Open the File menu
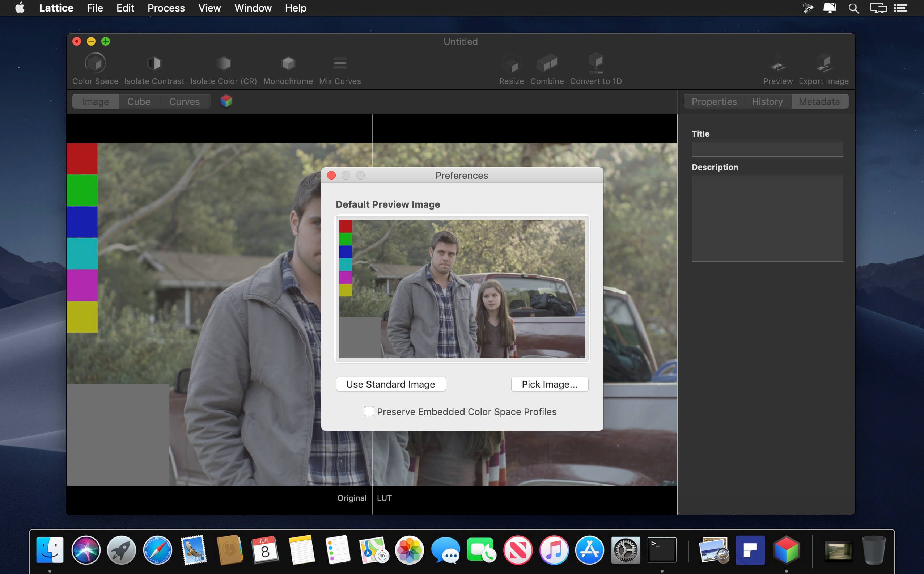924x574 pixels. tap(95, 8)
